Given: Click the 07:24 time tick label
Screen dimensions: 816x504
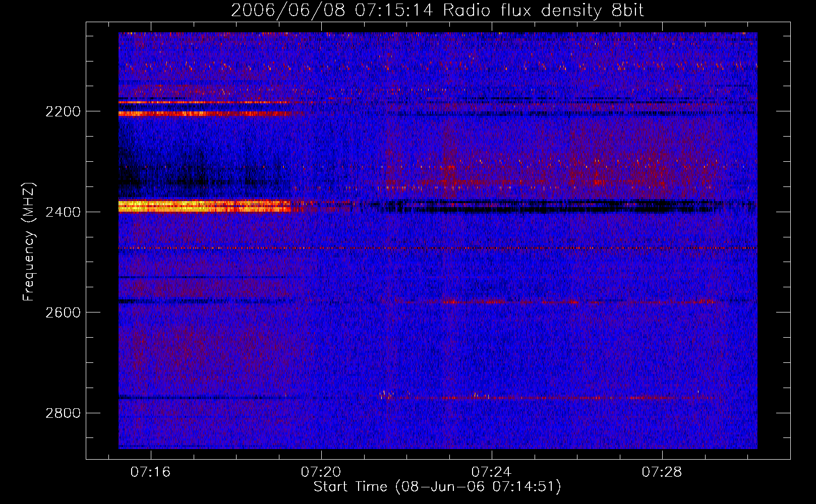Looking at the screenshot, I should pos(491,472).
